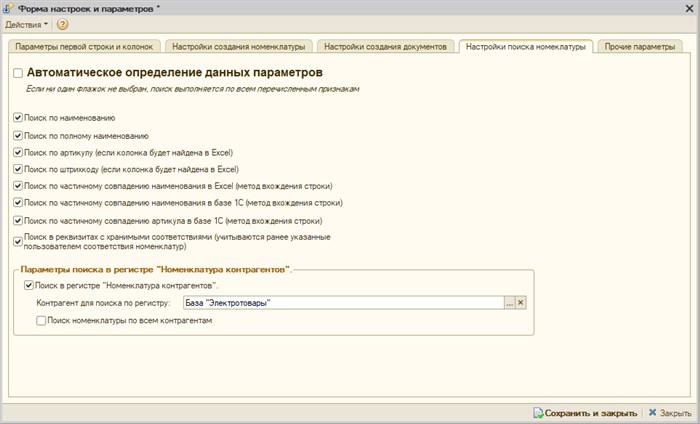The width and height of the screenshot is (700, 424).
Task: Uncheck partial match of name in Excel
Action: [x=18, y=186]
